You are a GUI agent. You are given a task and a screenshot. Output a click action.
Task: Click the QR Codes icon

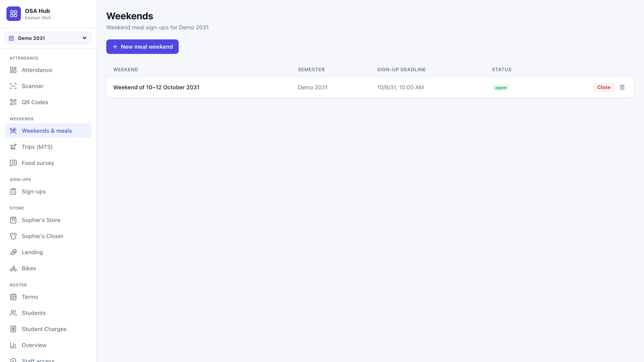13,102
